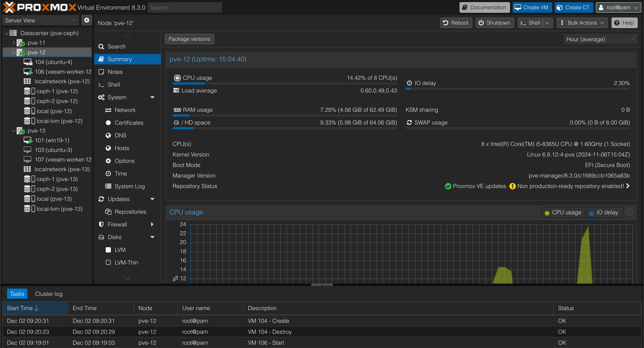This screenshot has width=644, height=348.
Task: Click Create VM
Action: point(532,7)
